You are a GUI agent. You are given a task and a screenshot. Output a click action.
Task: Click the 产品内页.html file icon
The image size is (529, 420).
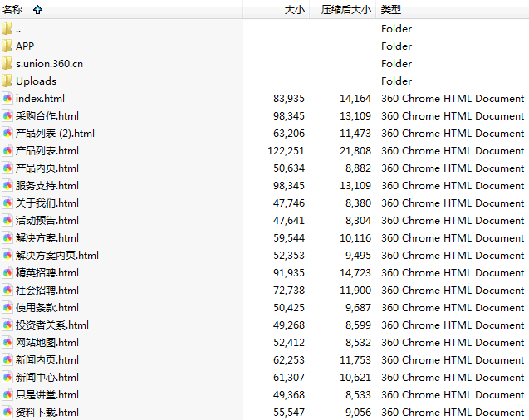pos(7,168)
